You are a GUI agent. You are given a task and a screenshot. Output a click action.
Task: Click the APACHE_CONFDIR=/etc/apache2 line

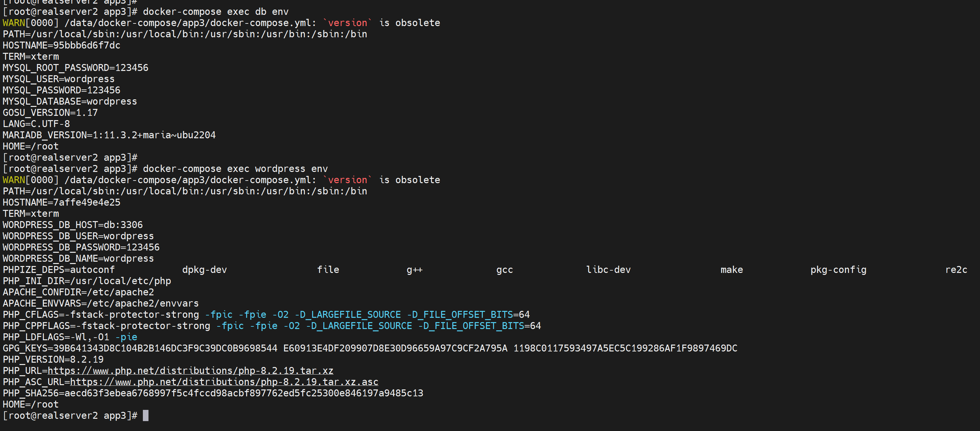(x=78, y=292)
